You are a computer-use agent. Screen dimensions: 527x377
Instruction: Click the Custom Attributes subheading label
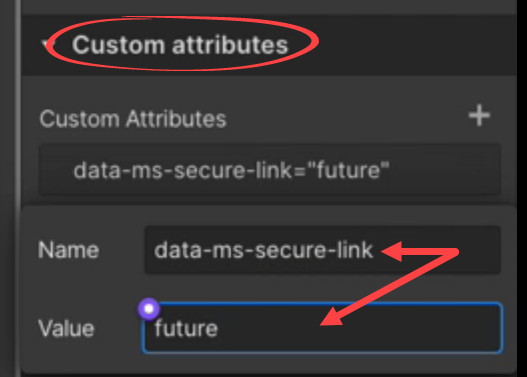(x=133, y=119)
